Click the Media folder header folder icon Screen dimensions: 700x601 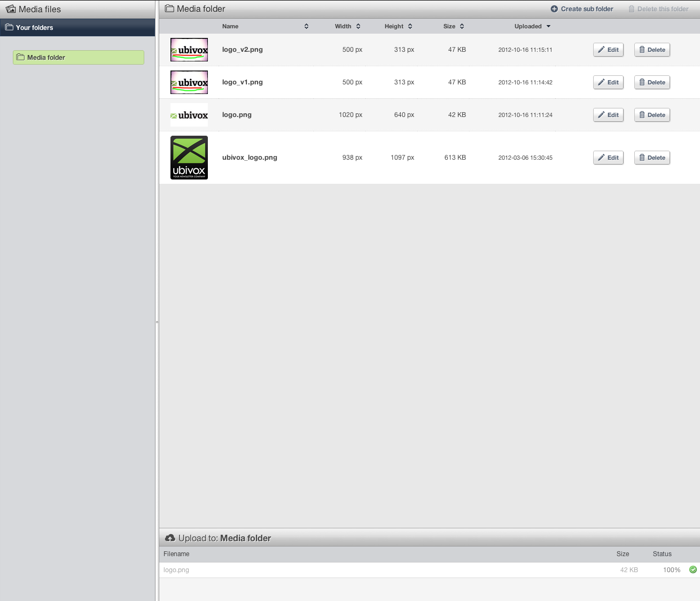click(169, 9)
